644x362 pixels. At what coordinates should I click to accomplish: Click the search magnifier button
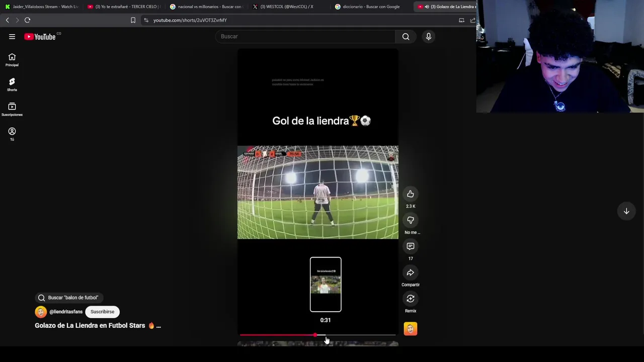pyautogui.click(x=406, y=36)
